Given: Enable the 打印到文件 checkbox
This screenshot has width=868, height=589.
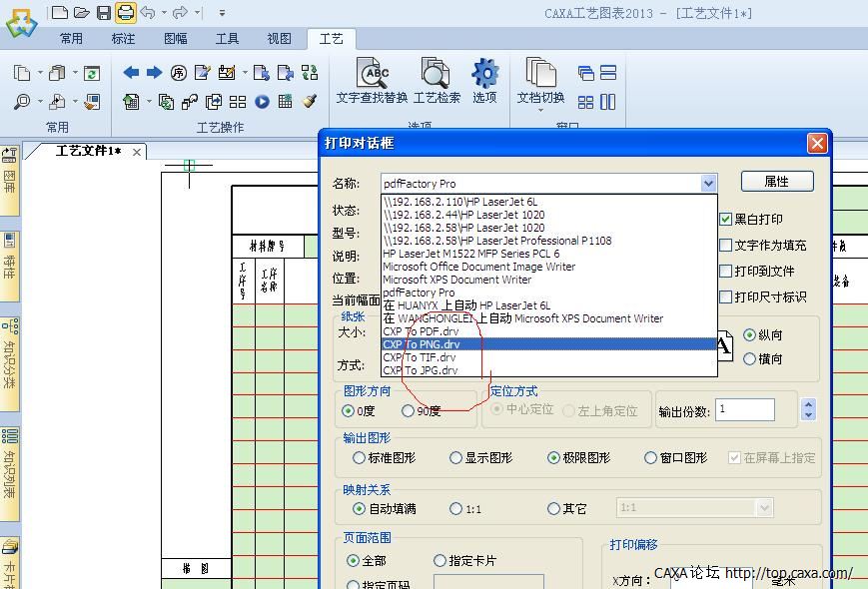Looking at the screenshot, I should [726, 271].
